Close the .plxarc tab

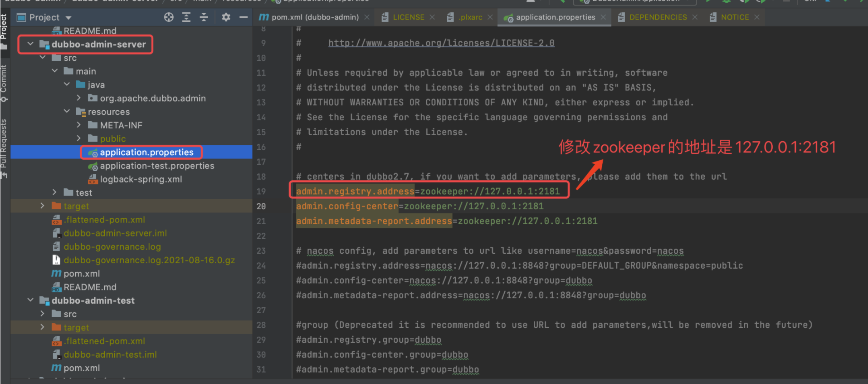[x=490, y=17]
